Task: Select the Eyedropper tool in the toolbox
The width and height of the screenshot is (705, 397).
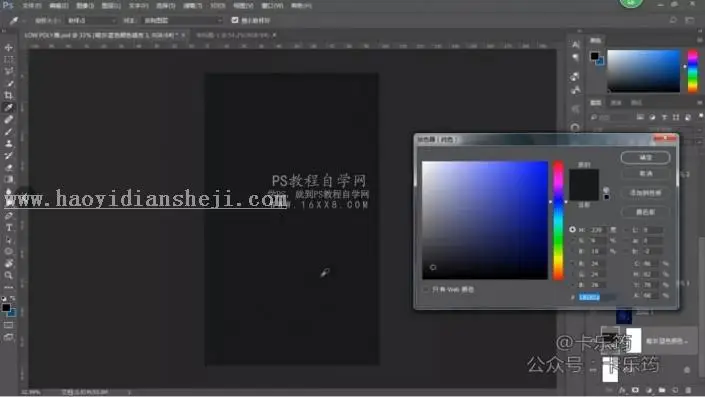Action: pyautogui.click(x=9, y=107)
